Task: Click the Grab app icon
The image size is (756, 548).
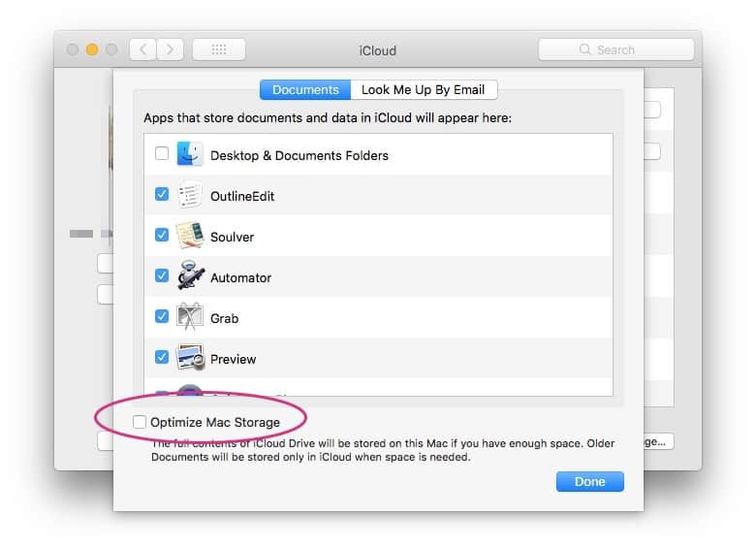Action: (x=190, y=317)
